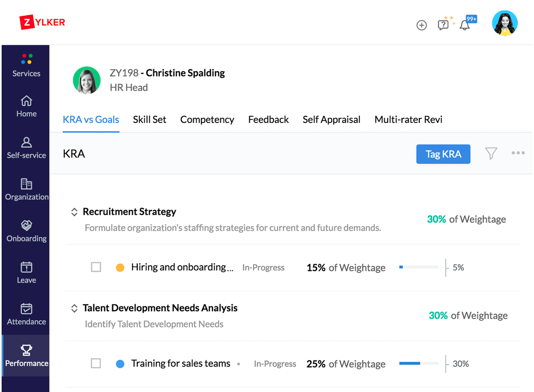The height and width of the screenshot is (392, 534).
Task: Click 15% of Weightage on Hiring goal
Action: click(346, 268)
